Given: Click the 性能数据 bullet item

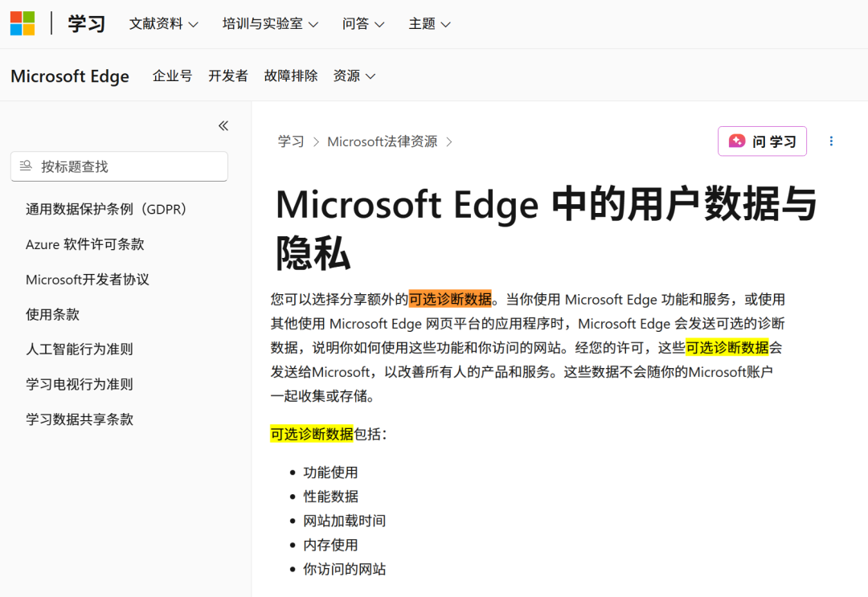Looking at the screenshot, I should click(x=330, y=497).
